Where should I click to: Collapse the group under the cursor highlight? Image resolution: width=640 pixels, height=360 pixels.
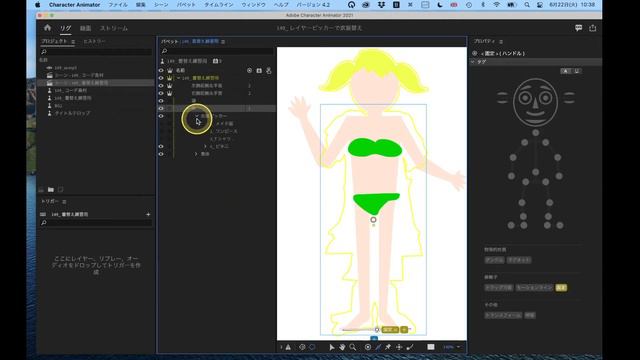tap(197, 116)
